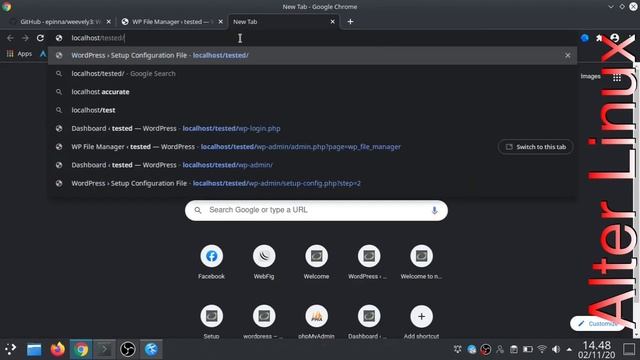Open the Chrome profile avatar icon

pos(614,38)
